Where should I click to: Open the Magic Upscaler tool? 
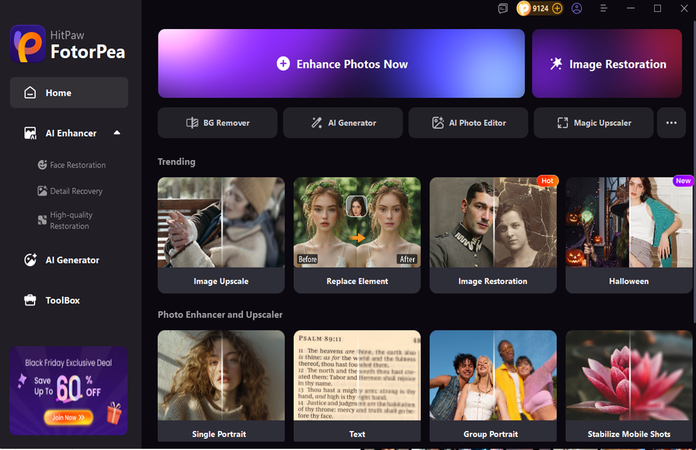593,123
